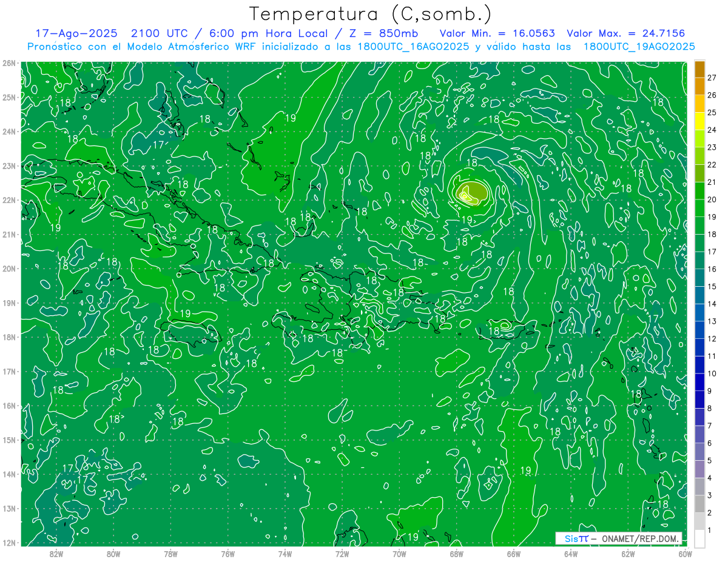The image size is (728, 562).
Task: Click the 74W longitude axis label
Action: pos(285,554)
